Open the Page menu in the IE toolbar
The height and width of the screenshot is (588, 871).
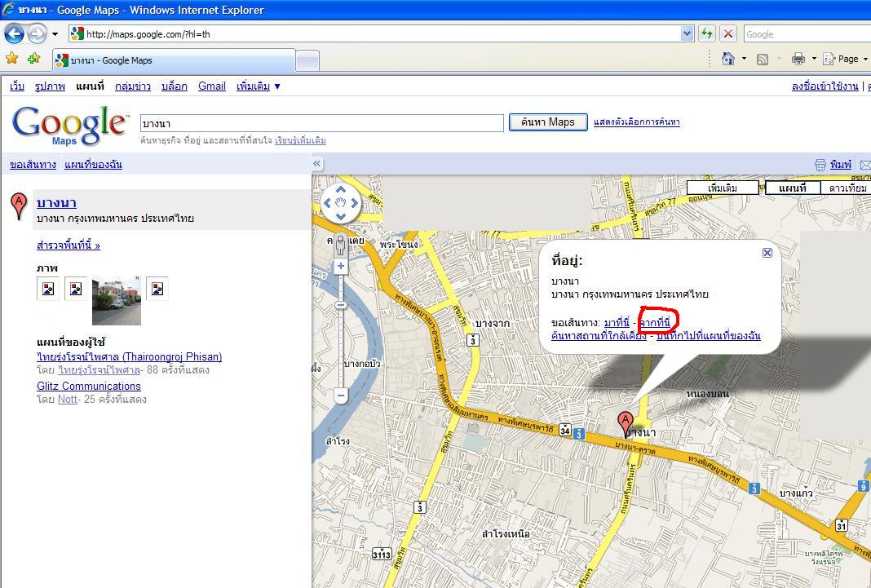[x=845, y=58]
